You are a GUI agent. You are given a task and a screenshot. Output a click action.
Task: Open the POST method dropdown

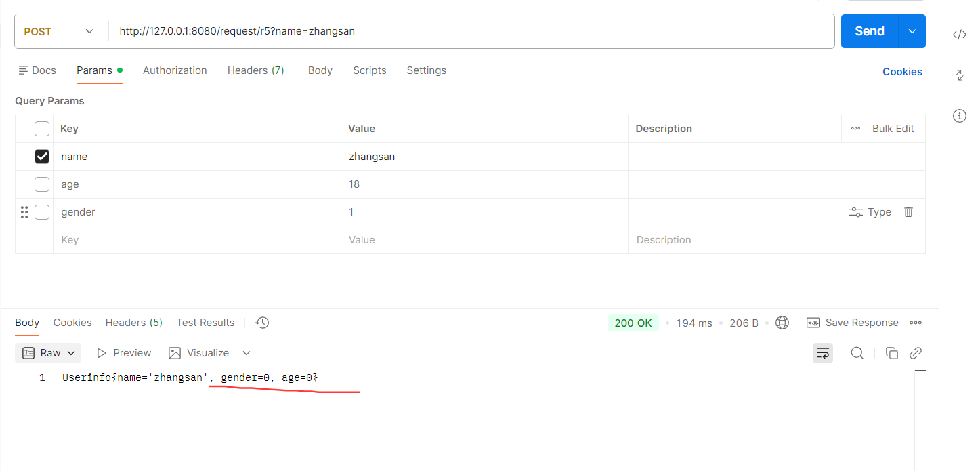(x=60, y=31)
